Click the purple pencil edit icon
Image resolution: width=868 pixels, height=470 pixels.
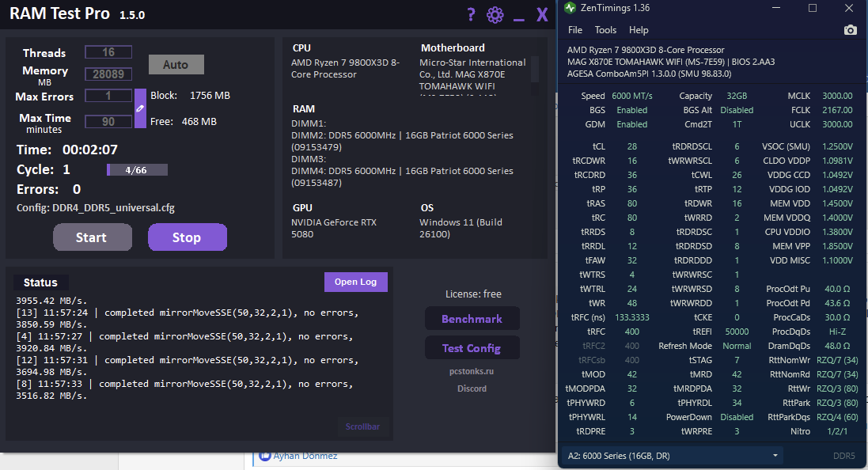tap(140, 108)
